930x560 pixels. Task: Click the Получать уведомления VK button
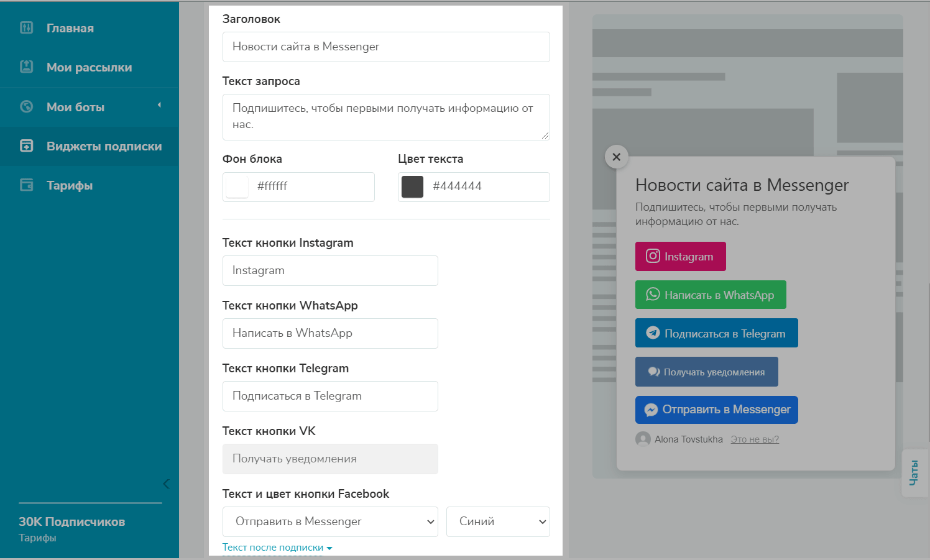(706, 372)
